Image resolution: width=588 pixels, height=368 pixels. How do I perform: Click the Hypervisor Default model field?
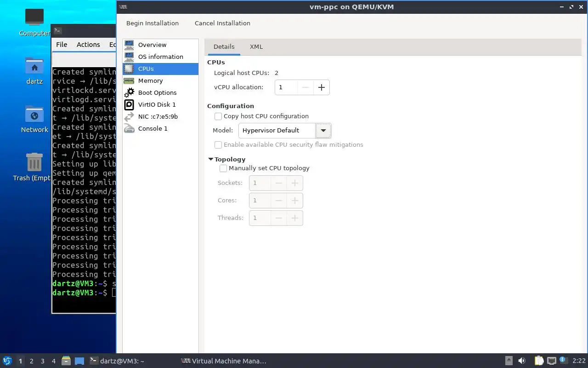(x=277, y=131)
